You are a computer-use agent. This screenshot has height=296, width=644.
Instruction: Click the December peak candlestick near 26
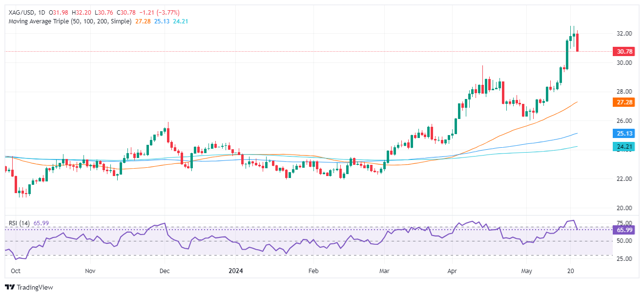coord(167,132)
